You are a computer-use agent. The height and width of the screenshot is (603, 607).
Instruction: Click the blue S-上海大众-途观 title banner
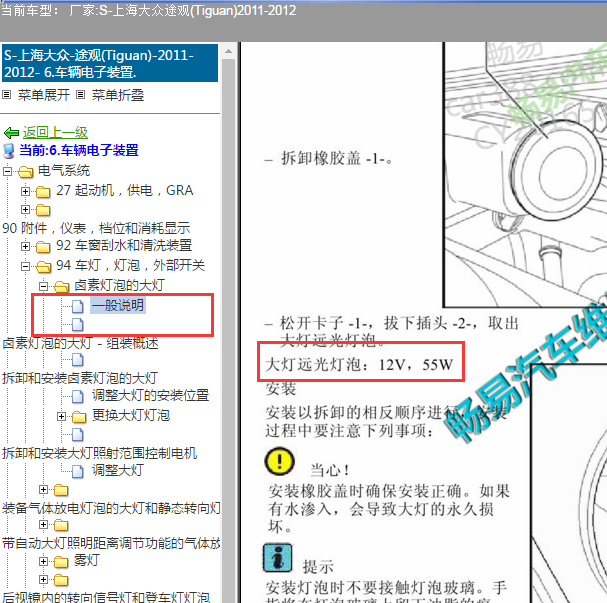pyautogui.click(x=110, y=63)
